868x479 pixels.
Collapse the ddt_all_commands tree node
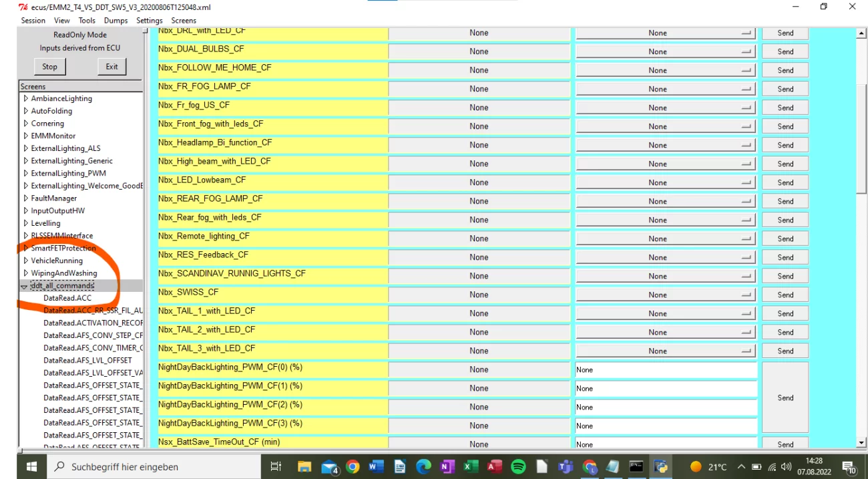click(25, 286)
